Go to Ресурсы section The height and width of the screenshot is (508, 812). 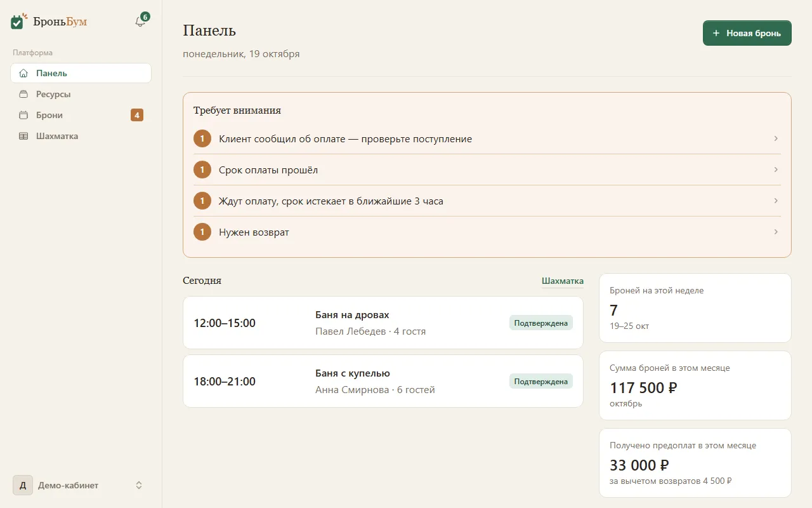point(81,94)
